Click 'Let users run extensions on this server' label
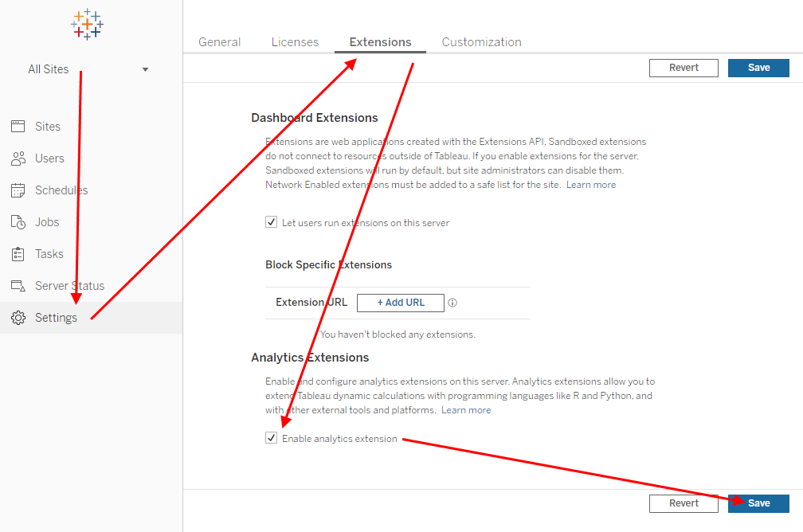This screenshot has width=803, height=532. pos(366,223)
